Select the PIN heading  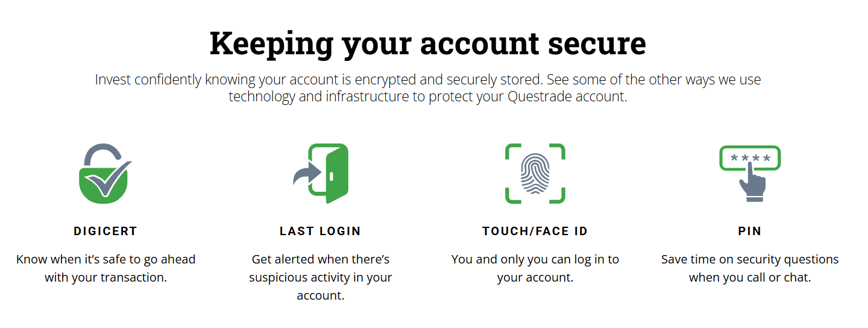coord(750,231)
